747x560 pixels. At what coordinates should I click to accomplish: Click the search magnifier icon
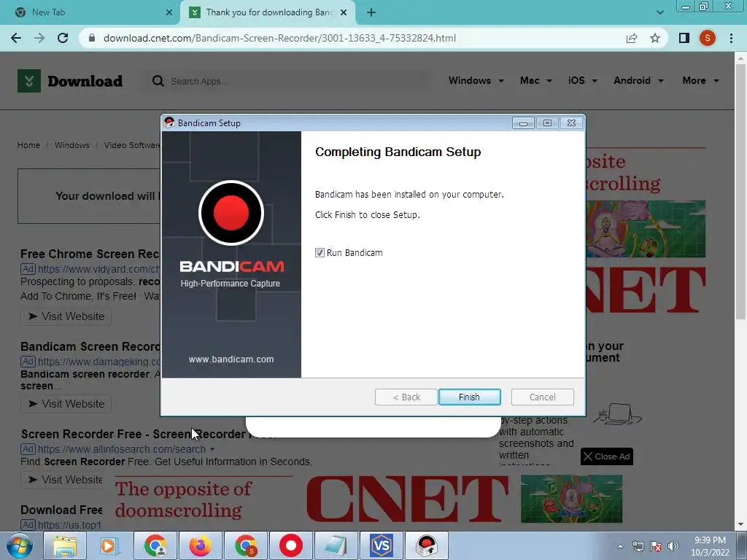tap(158, 82)
